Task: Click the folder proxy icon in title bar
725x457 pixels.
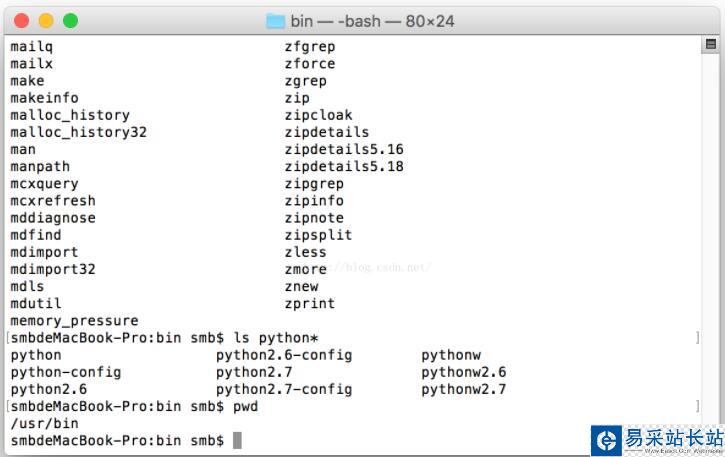Action: click(275, 20)
